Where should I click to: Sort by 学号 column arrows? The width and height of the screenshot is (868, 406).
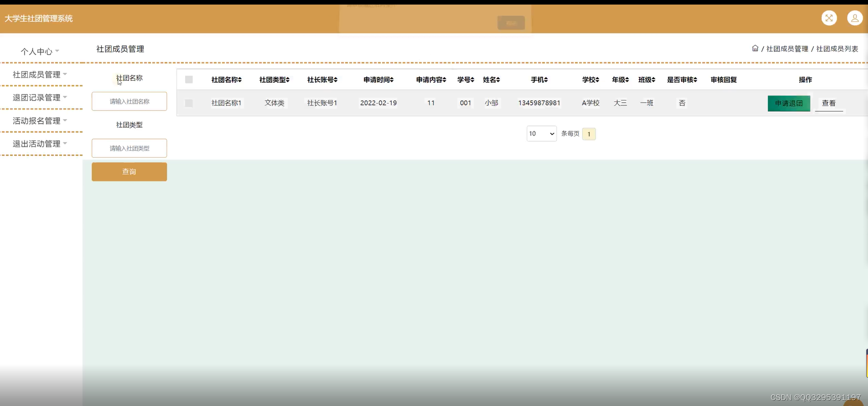pyautogui.click(x=473, y=80)
